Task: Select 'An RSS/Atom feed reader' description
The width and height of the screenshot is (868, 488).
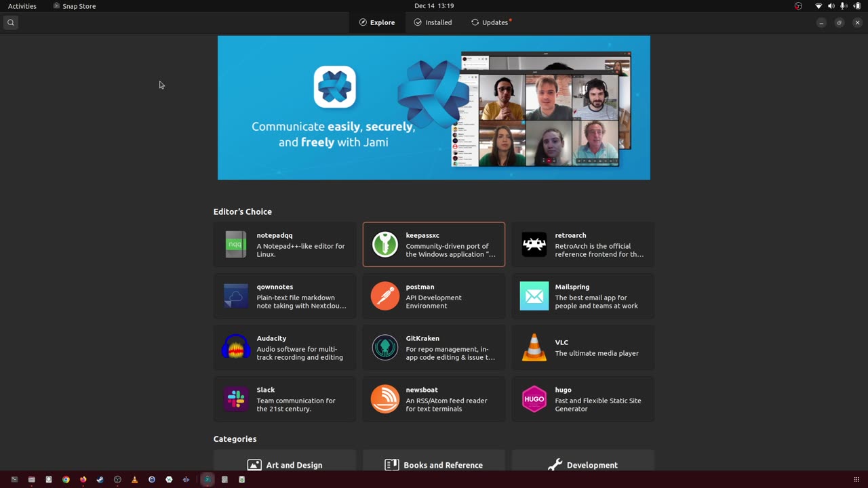Action: [446, 401]
